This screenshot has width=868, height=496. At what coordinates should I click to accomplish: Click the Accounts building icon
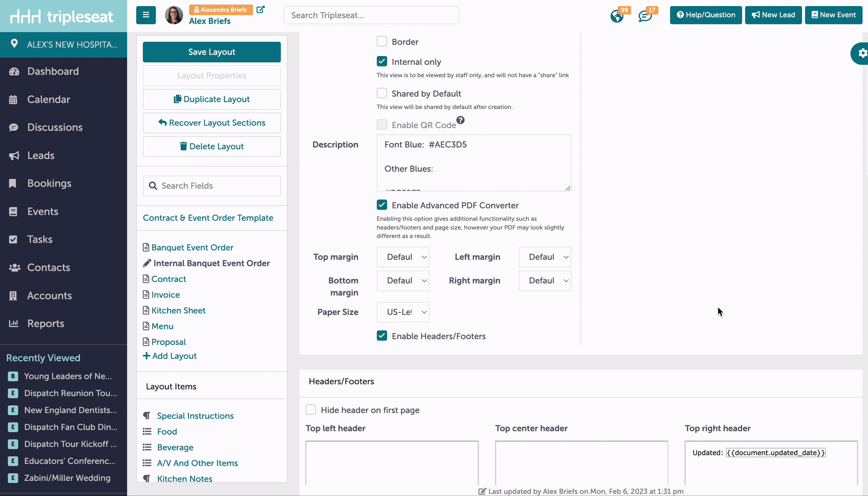point(13,295)
